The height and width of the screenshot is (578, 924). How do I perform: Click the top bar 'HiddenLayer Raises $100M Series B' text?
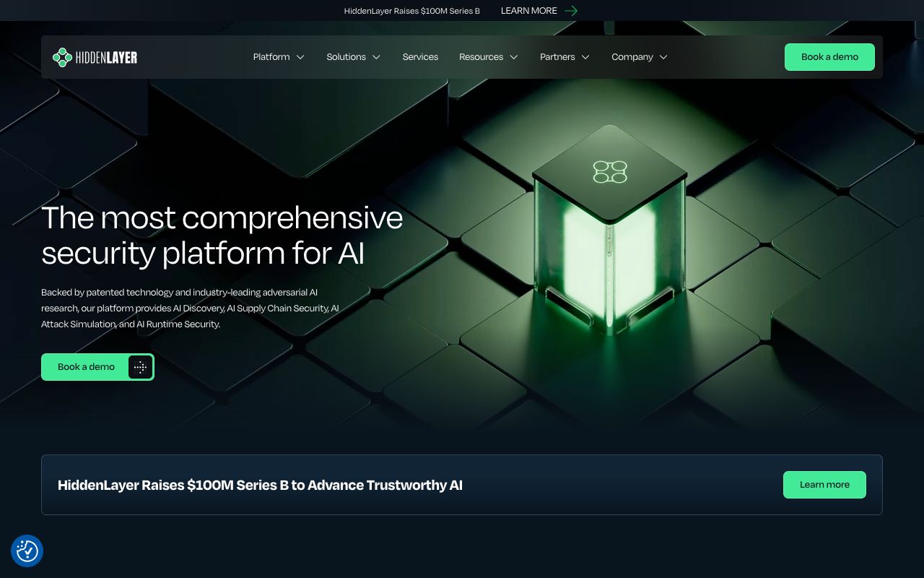pyautogui.click(x=412, y=11)
